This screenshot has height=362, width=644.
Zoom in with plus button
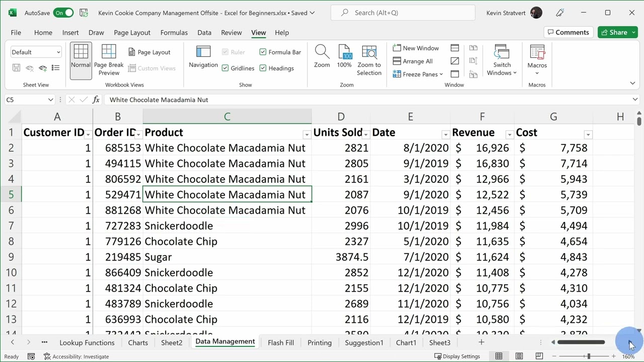(613, 356)
